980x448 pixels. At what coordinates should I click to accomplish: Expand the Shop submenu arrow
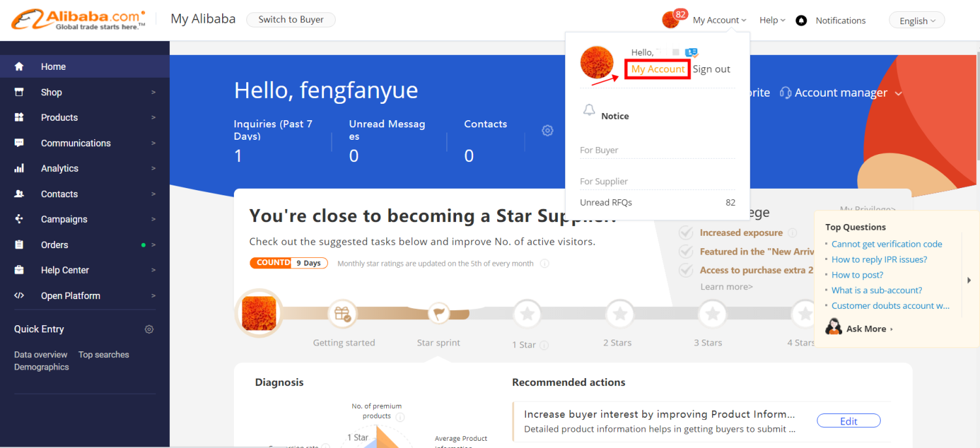tap(154, 92)
